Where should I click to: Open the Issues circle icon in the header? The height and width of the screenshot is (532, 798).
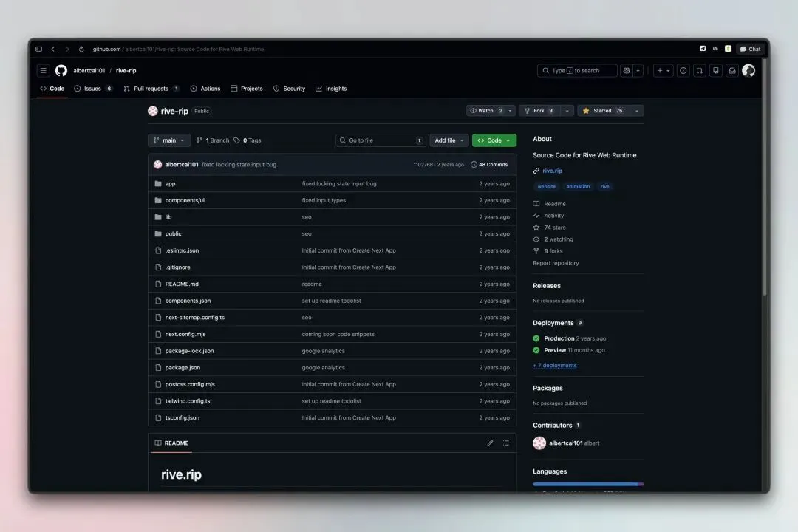coord(683,71)
